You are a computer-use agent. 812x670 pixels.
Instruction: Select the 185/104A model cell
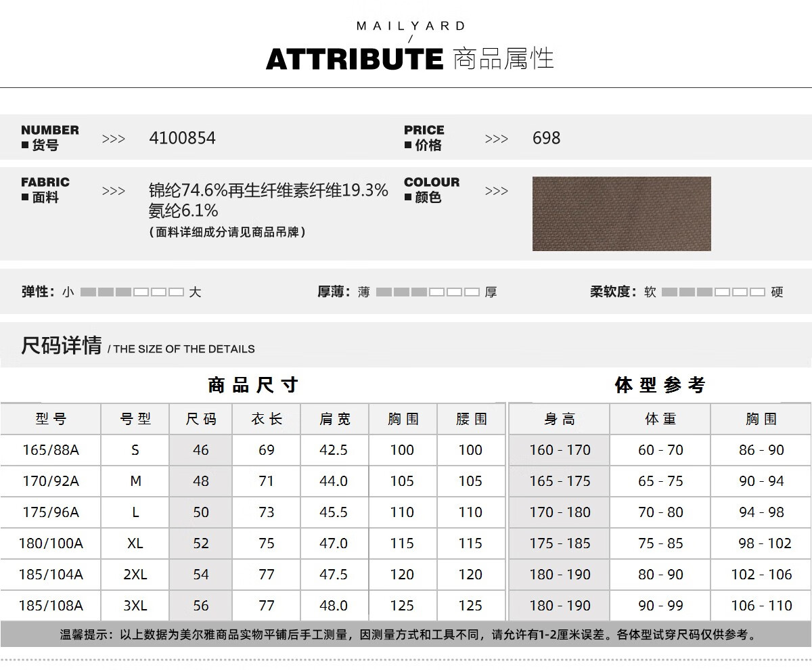point(51,575)
